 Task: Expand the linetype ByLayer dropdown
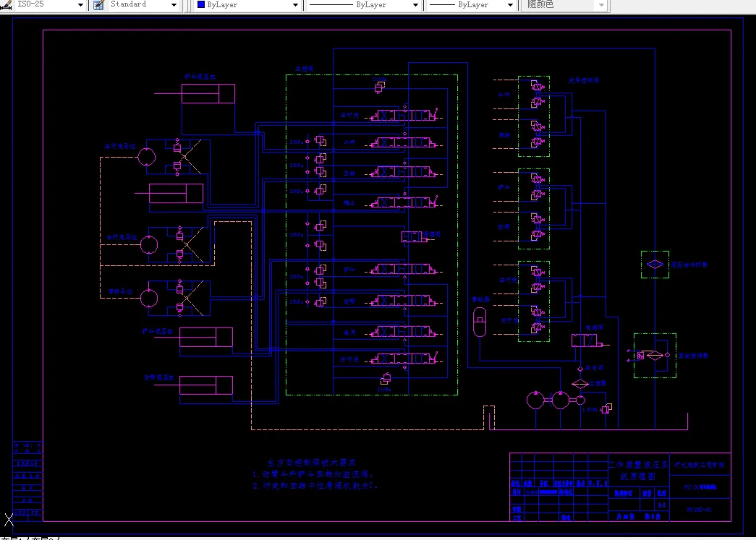(415, 5)
